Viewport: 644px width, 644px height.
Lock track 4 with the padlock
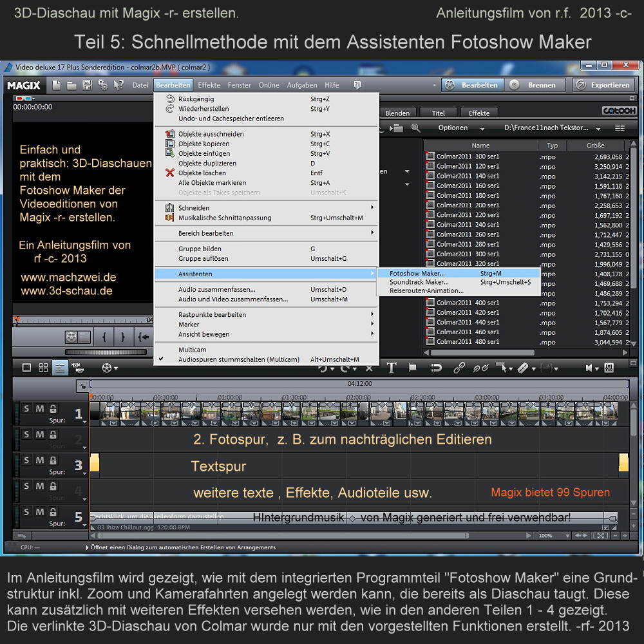click(x=53, y=486)
